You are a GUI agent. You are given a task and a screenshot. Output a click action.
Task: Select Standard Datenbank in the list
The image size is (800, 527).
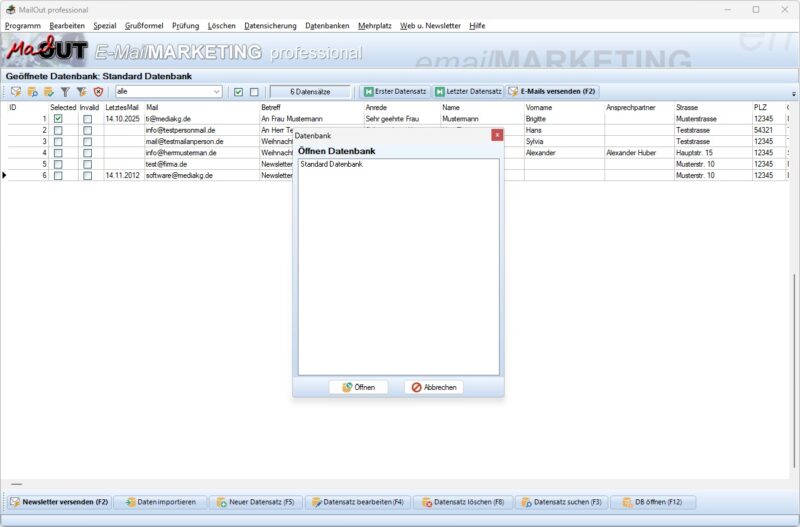point(331,164)
